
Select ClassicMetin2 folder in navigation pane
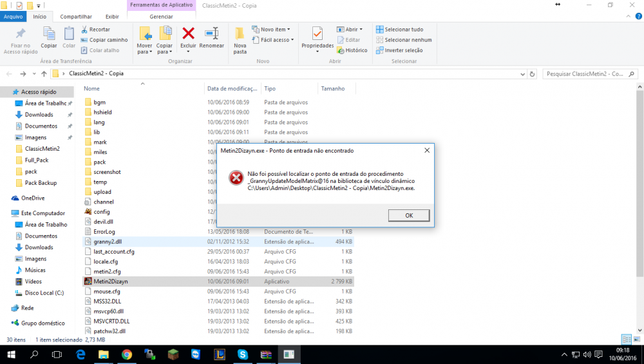click(x=43, y=149)
